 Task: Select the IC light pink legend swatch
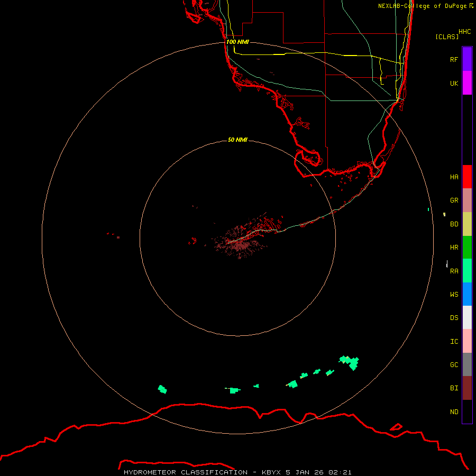click(x=467, y=341)
